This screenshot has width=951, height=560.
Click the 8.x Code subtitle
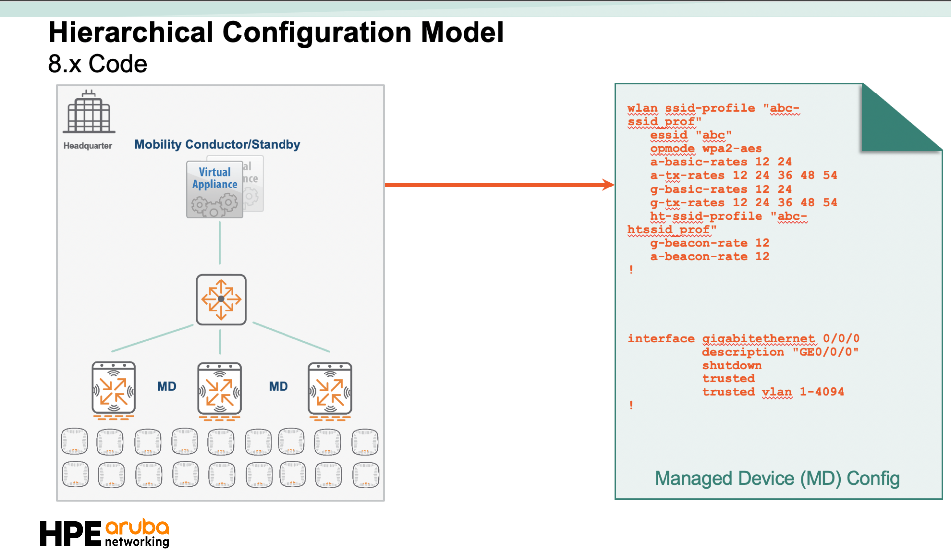tap(97, 64)
